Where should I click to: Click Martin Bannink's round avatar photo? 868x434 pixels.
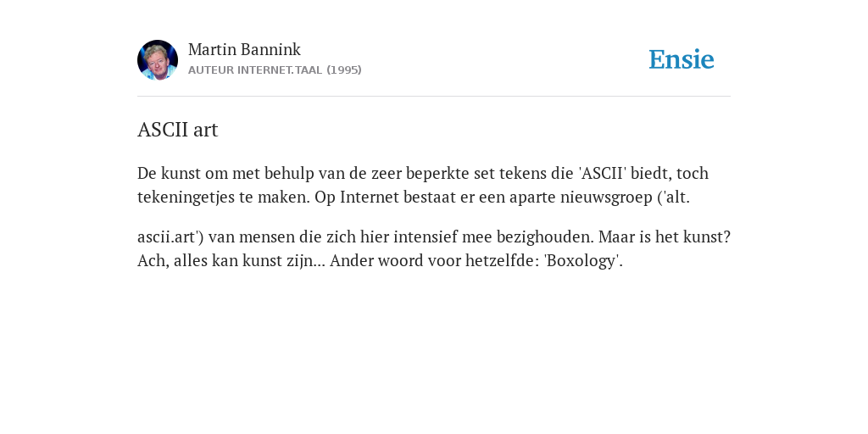click(157, 60)
